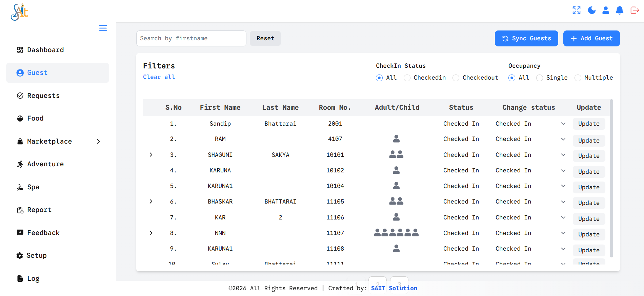The image size is (644, 296).
Task: Open the Requests menu item
Action: pyautogui.click(x=58, y=96)
